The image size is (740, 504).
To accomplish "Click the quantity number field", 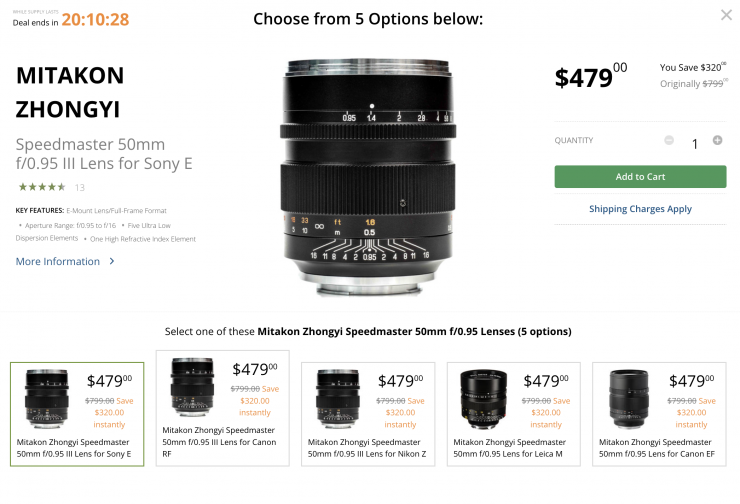I will click(x=694, y=142).
